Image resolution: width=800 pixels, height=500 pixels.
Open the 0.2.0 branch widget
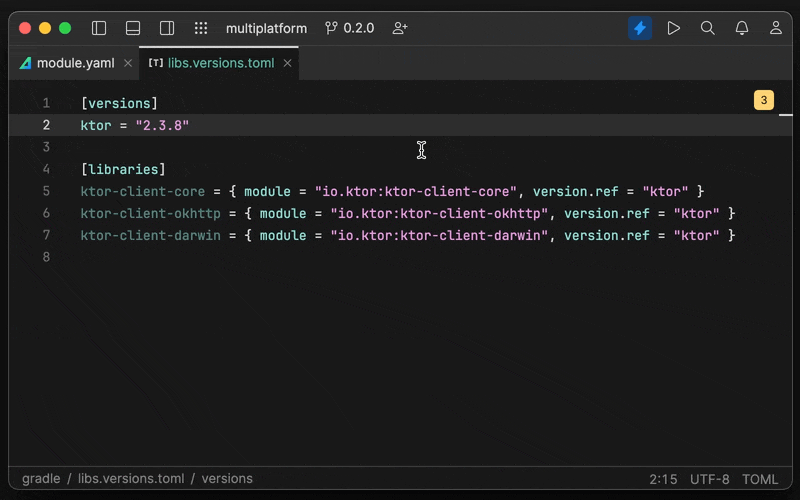(349, 28)
